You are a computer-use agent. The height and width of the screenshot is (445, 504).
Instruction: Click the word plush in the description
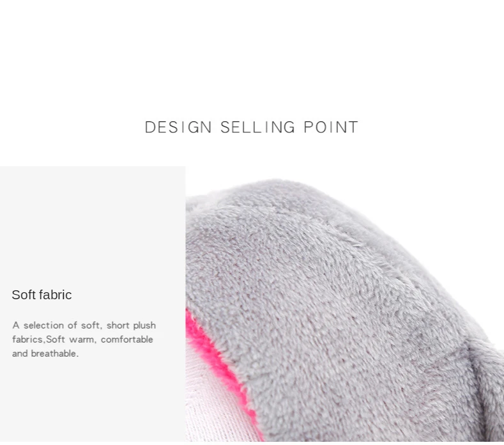(144, 325)
